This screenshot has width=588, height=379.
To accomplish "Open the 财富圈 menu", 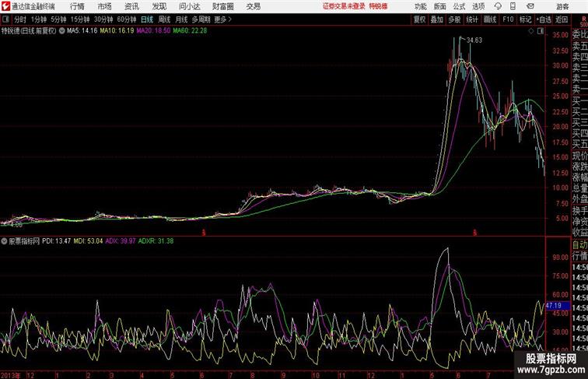I will click(x=222, y=6).
